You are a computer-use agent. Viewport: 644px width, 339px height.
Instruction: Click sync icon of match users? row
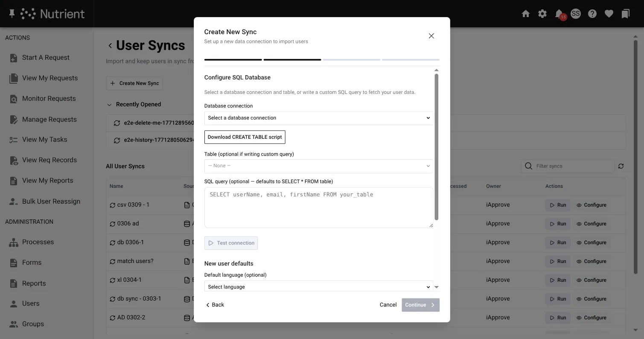pos(113,261)
